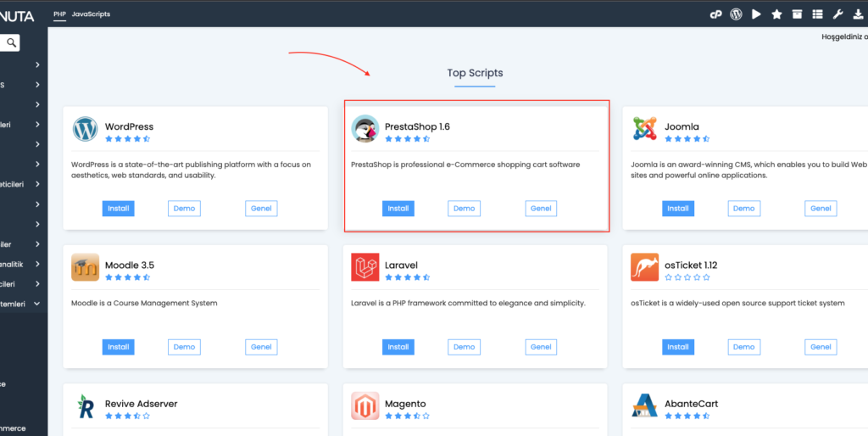The width and height of the screenshot is (868, 436).
Task: Click Genel button for Joomla
Action: coord(821,209)
